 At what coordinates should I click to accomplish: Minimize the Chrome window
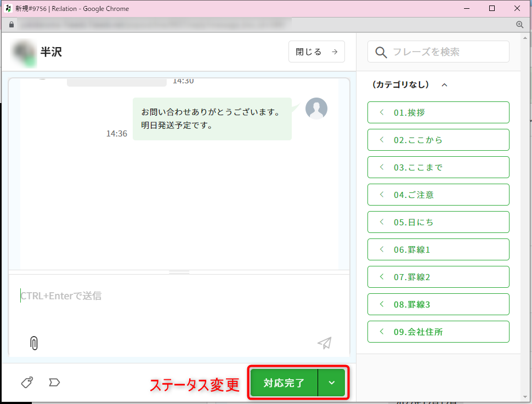(x=467, y=8)
